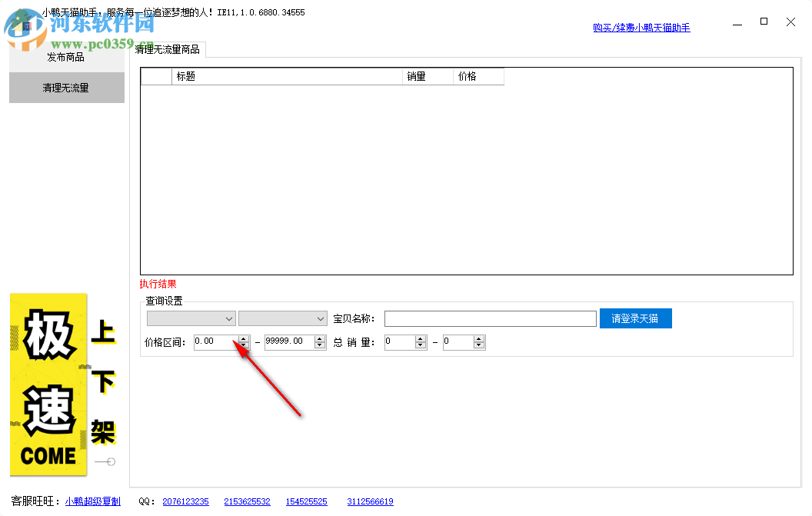Open the second query settings dropdown
Screen dimensions: 812x516
[283, 318]
